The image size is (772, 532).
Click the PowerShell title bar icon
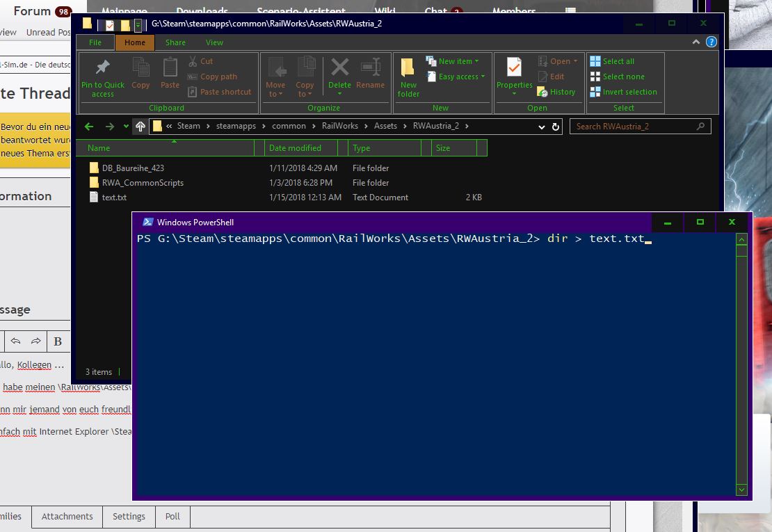click(x=147, y=222)
